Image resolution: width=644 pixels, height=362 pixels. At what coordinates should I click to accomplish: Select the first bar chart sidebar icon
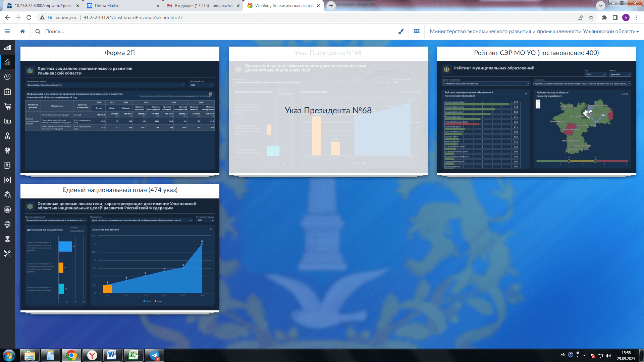click(7, 47)
